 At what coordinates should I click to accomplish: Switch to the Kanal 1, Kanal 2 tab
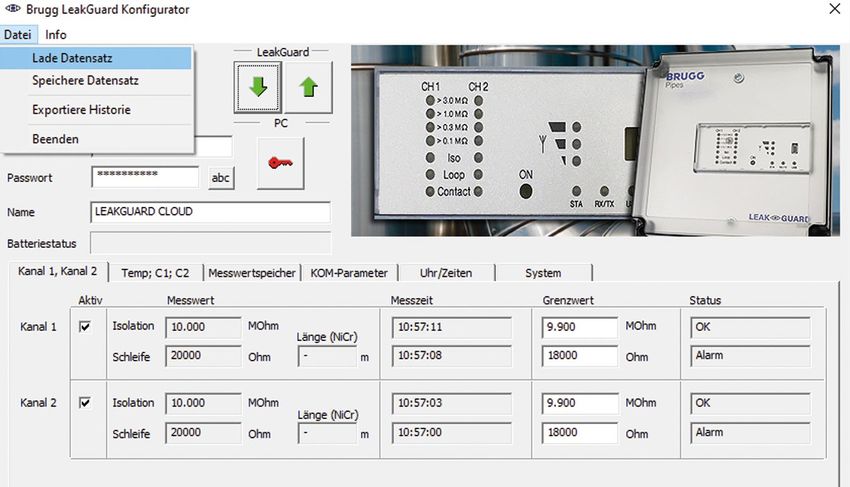[58, 271]
